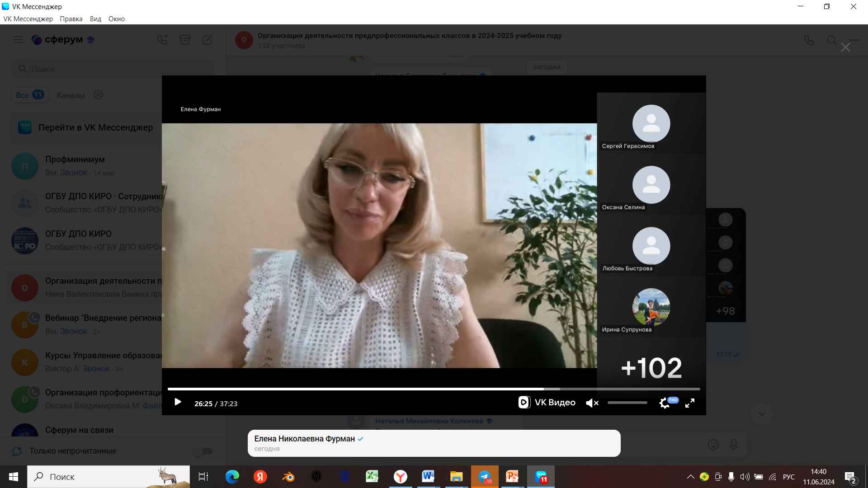Open the clock showing 14:40 11.06.2024
This screenshot has width=868, height=488.
[819, 477]
